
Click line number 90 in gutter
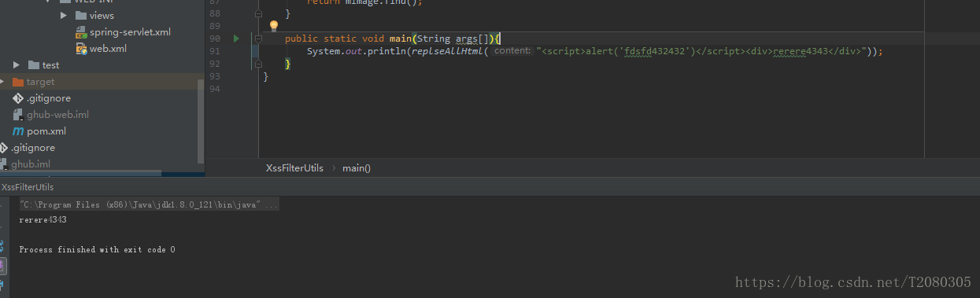215,39
